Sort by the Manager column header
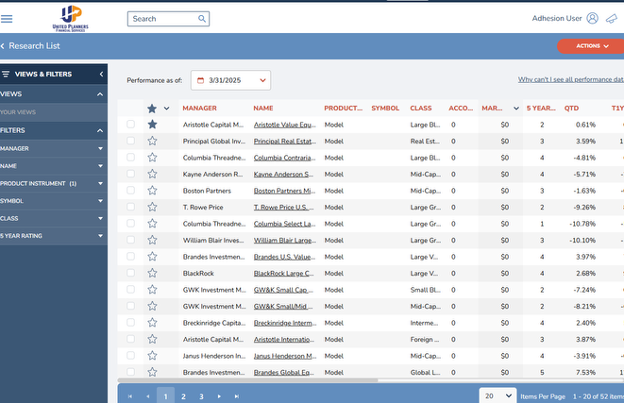This screenshot has height=404, width=624. pos(200,108)
